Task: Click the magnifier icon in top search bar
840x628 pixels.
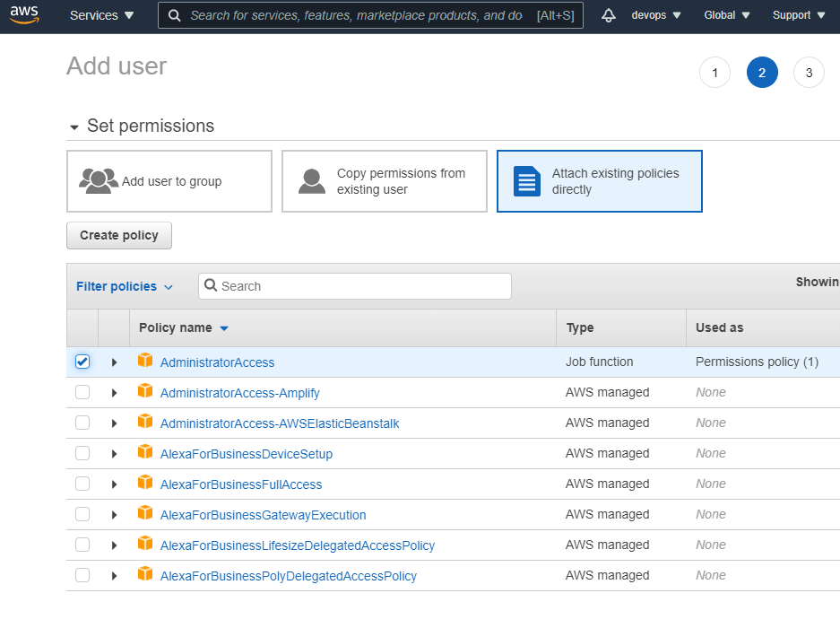Action: 174,15
